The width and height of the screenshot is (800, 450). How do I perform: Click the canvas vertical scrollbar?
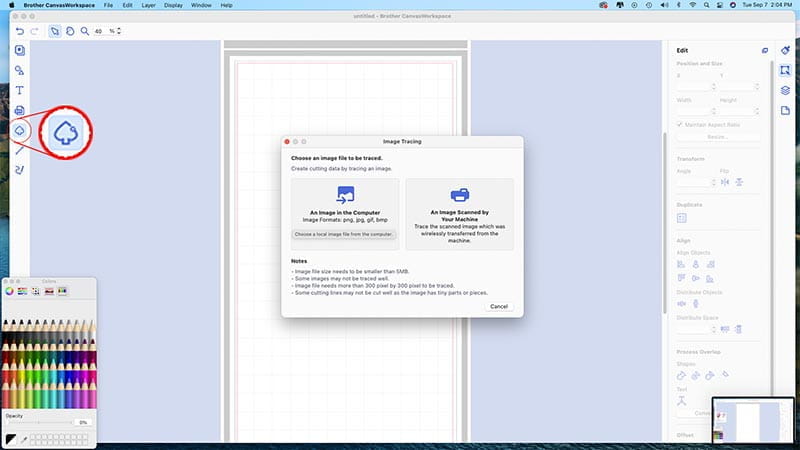tap(665, 223)
